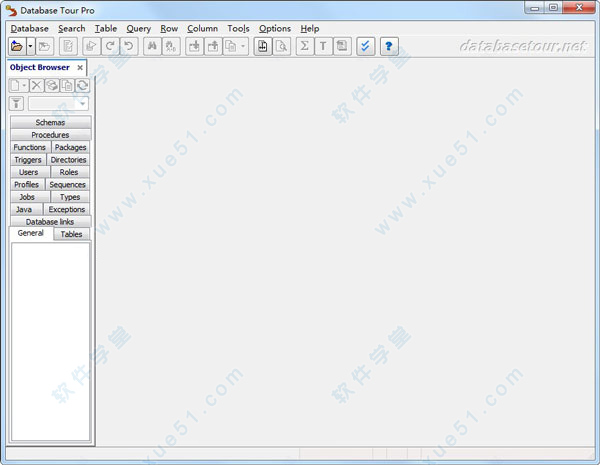Click the Execute query toolbar icon
The height and width of the screenshot is (465, 600).
click(x=91, y=47)
